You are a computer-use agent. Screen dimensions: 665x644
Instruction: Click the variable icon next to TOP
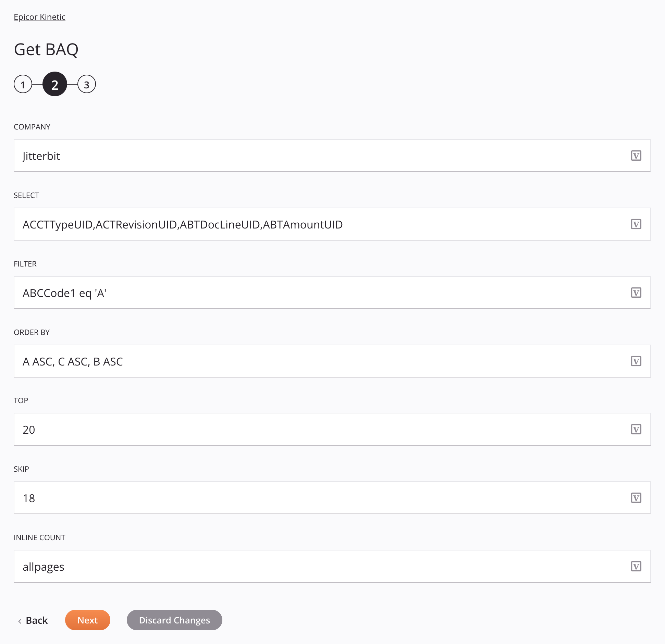(x=636, y=429)
